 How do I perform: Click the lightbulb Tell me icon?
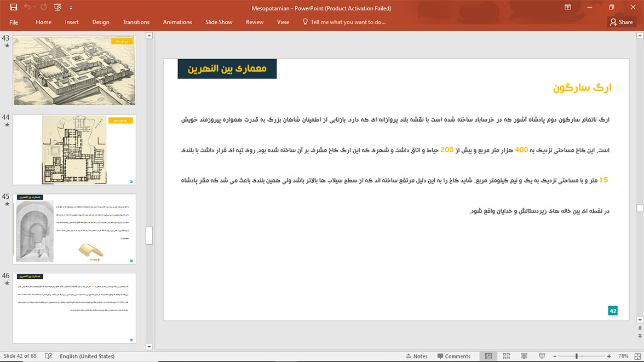pyautogui.click(x=304, y=22)
